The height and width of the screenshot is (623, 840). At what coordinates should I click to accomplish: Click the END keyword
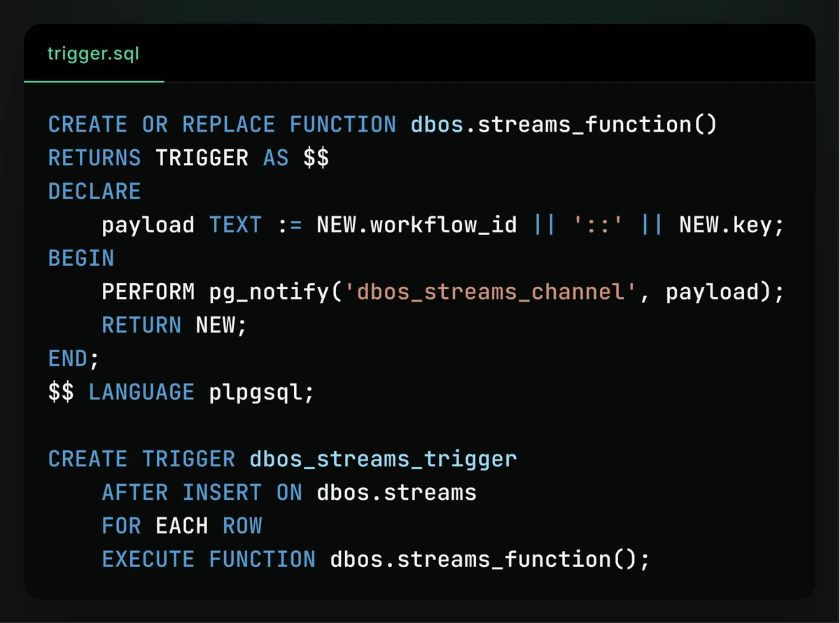coord(68,359)
